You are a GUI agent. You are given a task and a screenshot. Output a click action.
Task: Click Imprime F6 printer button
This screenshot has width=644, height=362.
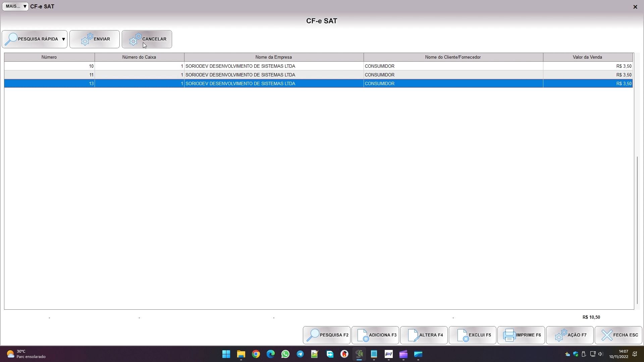pos(521,335)
